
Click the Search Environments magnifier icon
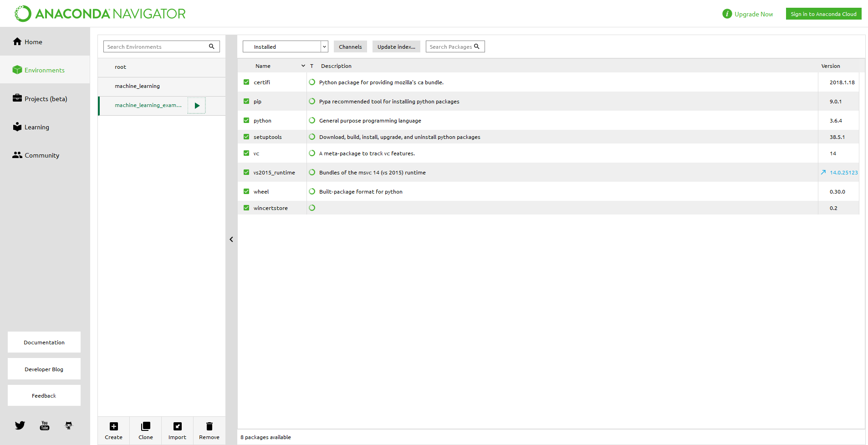click(212, 46)
